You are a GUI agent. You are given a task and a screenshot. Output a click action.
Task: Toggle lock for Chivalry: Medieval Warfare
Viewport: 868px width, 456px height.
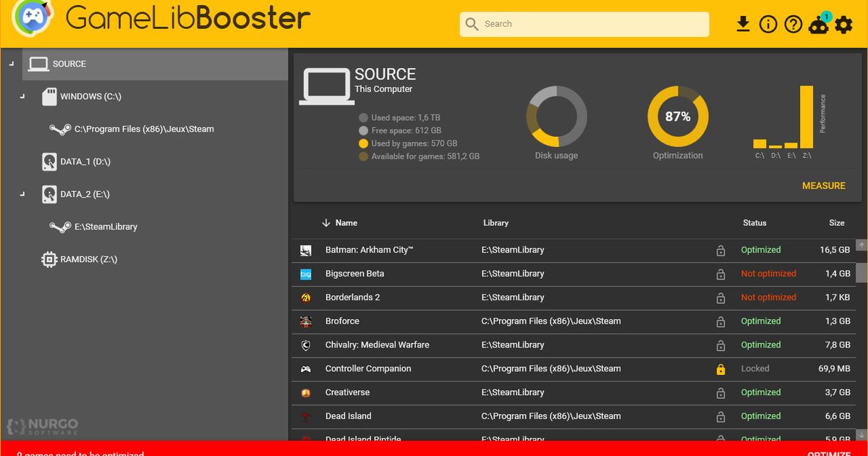[x=720, y=345]
